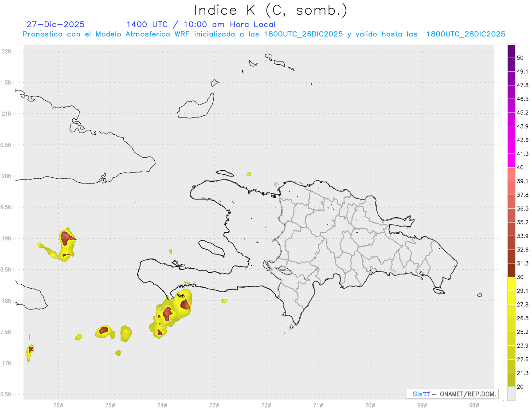Click the colorbar label "25.2"
Viewport: 532px width, 411px height.
(523, 332)
